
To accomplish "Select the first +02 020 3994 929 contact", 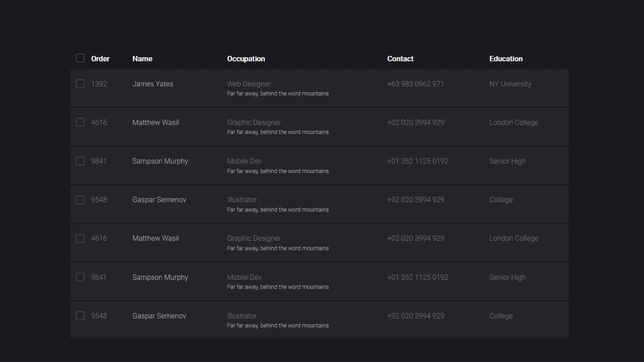I will point(416,123).
